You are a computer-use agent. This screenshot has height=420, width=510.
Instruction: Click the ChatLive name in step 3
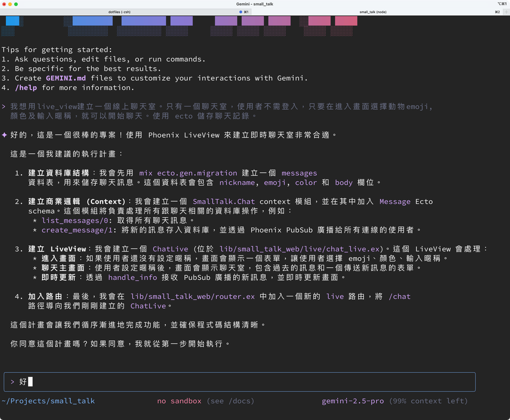171,249
